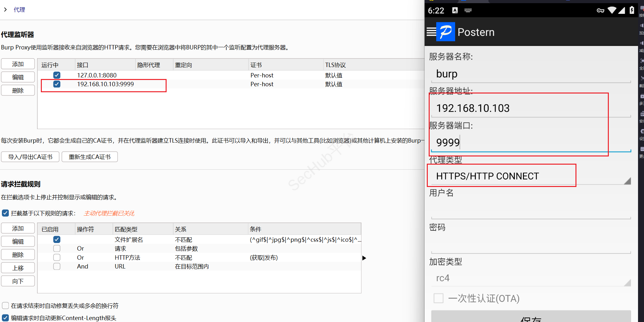Image resolution: width=644 pixels, height=322 pixels.
Task: Click 上移 to move rule up
Action: (18, 268)
